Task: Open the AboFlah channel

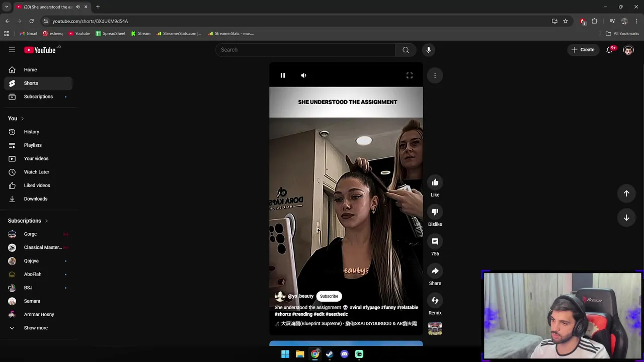Action: 38,275
